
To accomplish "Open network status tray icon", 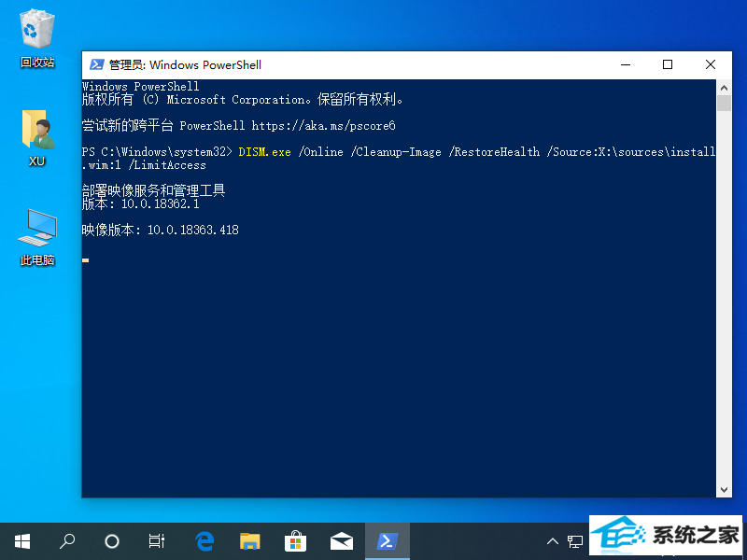I will pyautogui.click(x=575, y=541).
